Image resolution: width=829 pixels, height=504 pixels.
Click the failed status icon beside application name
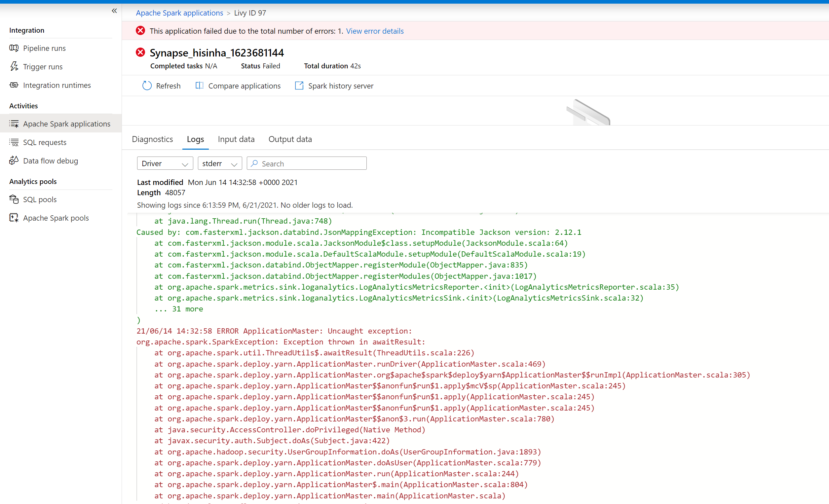[x=140, y=52]
